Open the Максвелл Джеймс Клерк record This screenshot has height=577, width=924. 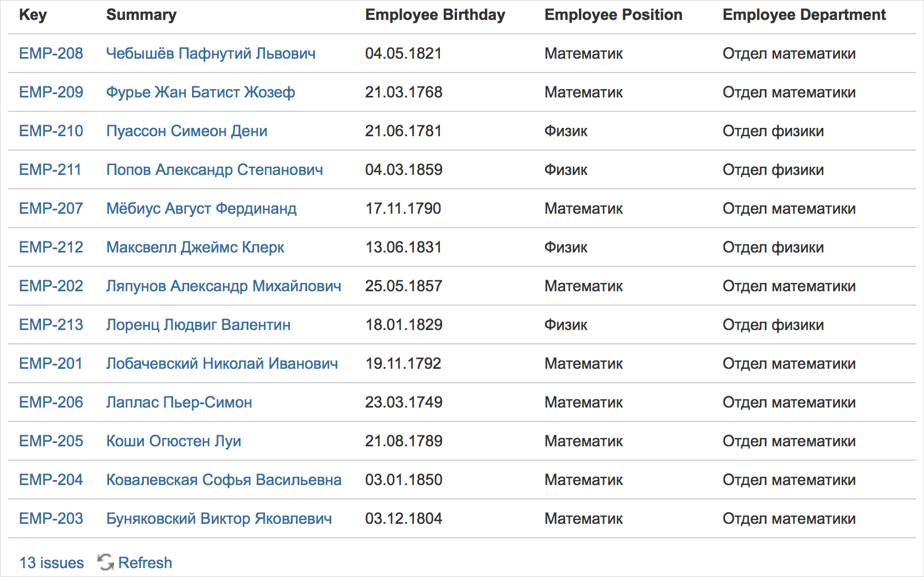pyautogui.click(x=195, y=247)
